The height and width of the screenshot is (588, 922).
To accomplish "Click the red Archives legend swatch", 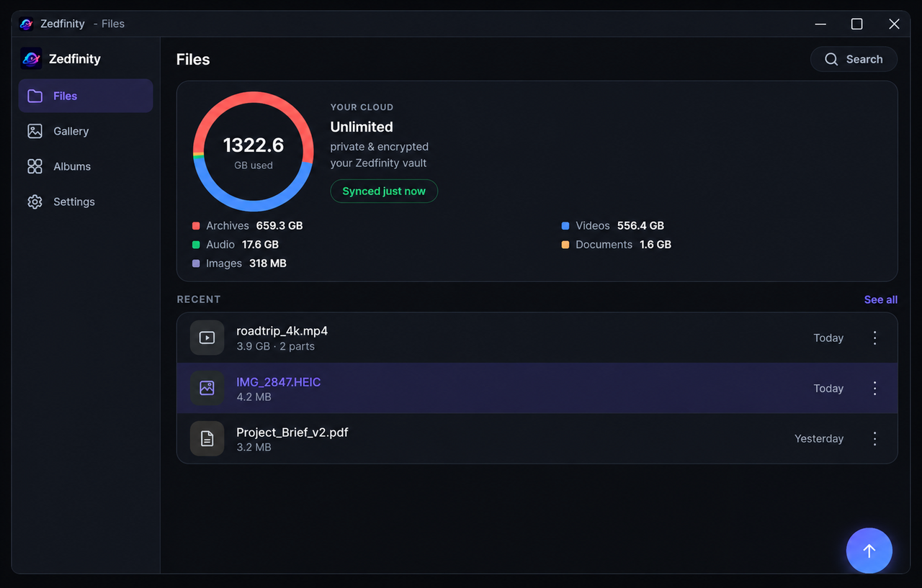I will 196,226.
